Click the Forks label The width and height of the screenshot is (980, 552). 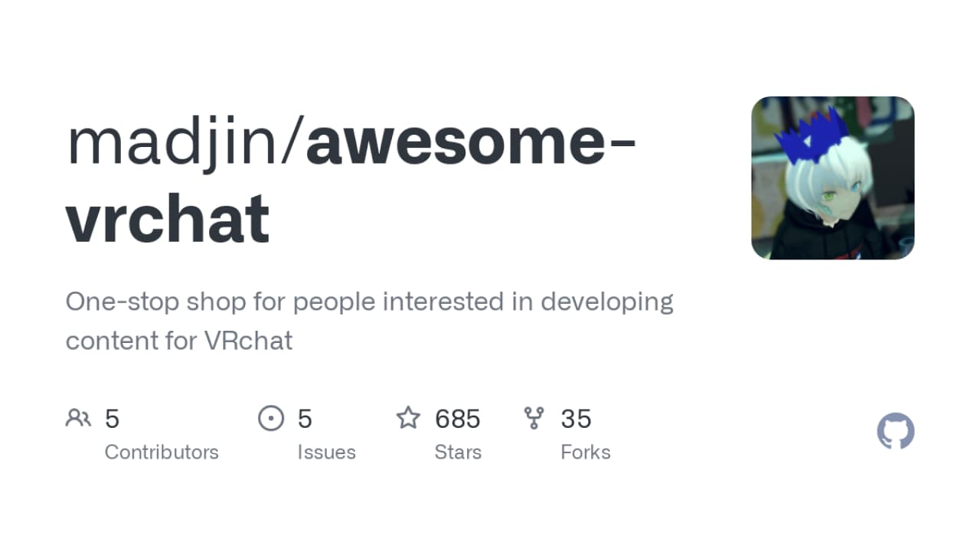coord(586,452)
